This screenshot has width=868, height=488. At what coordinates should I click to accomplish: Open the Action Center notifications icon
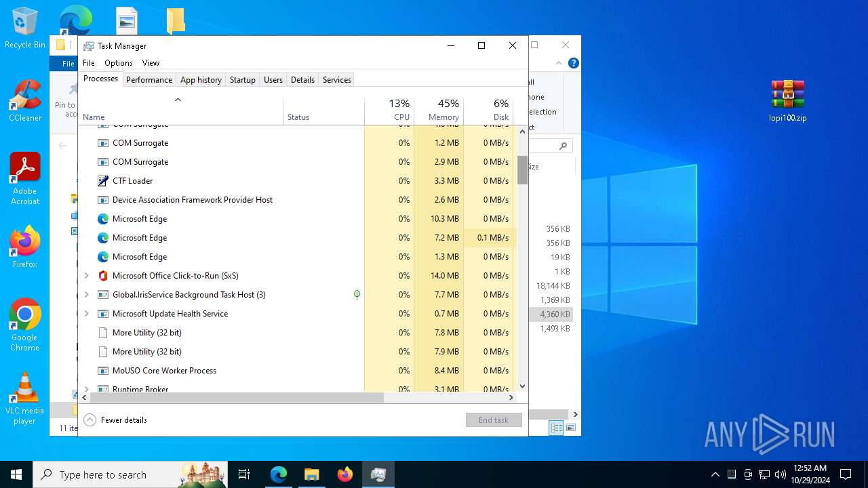click(x=846, y=474)
